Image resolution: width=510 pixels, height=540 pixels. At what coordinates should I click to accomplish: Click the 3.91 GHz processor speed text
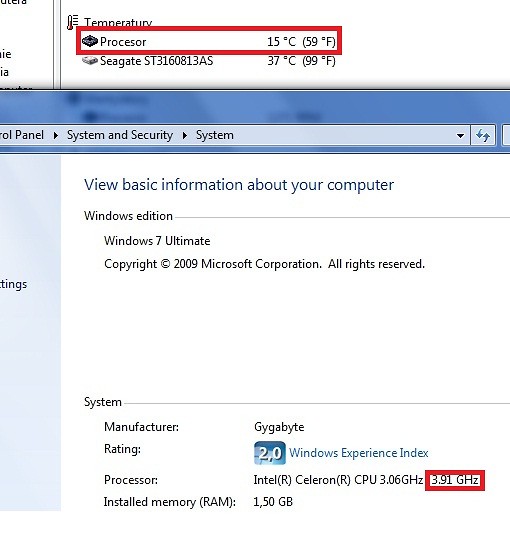tap(455, 480)
